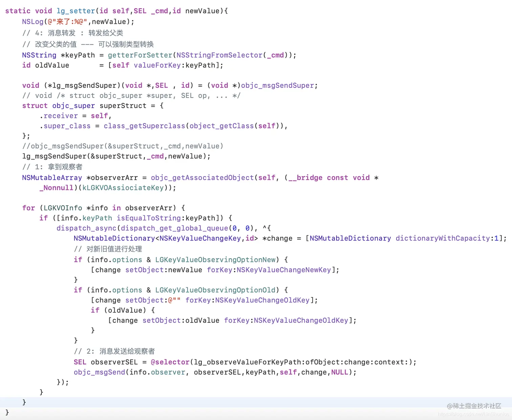Click the comment '// 2: 消息发送给观察者'
Image resolution: width=512 pixels, height=420 pixels.
coord(114,351)
